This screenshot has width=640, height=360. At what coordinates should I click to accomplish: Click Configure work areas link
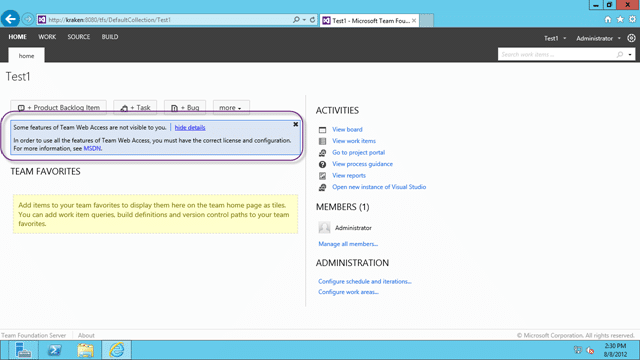pos(349,292)
